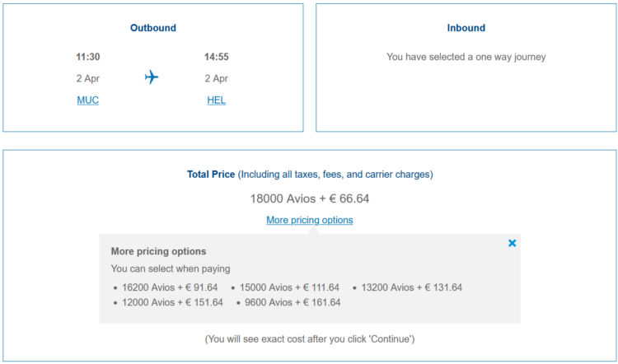Viewport: 618px width, 364px height.
Task: Click the airplane icon between flight times
Action: [x=152, y=77]
